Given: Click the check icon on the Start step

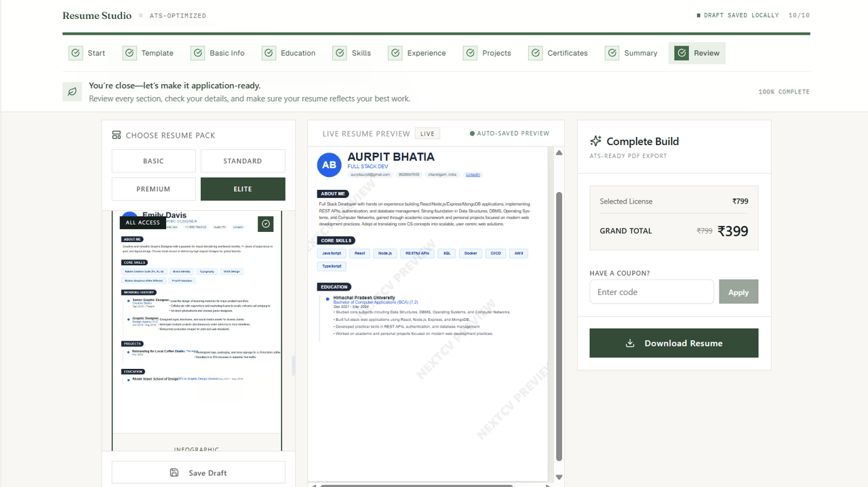Looking at the screenshot, I should click(76, 53).
